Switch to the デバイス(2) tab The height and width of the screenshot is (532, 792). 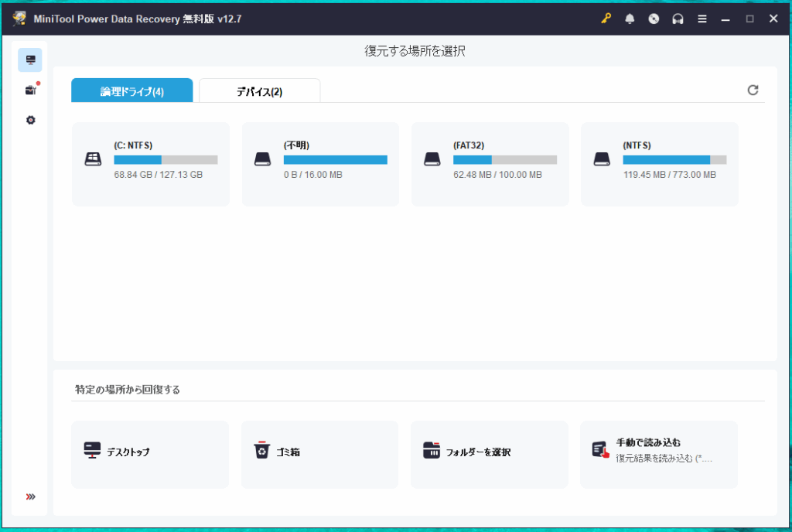259,91
